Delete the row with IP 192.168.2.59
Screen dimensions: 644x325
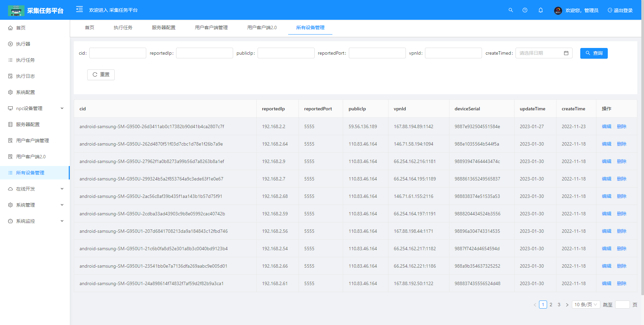[x=622, y=214]
